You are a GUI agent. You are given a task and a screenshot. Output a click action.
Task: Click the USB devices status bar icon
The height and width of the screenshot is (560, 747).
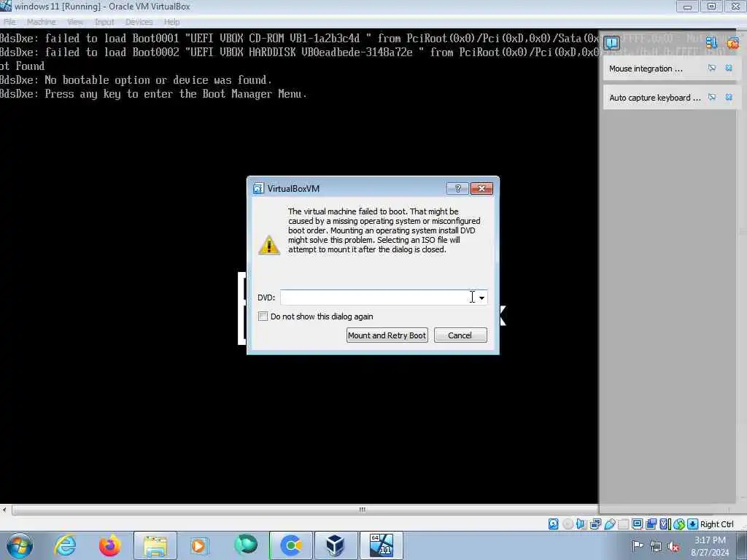(x=609, y=524)
